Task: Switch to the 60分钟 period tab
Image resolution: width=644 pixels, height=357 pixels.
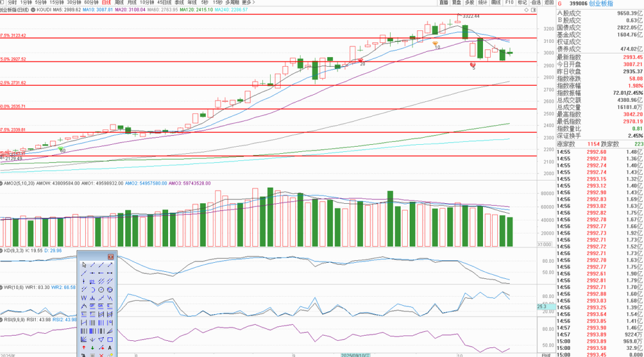Action: (x=91, y=2)
